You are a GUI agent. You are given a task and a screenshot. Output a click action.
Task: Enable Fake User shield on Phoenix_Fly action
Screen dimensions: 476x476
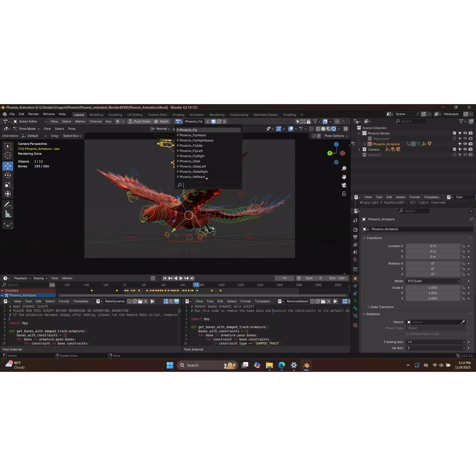(213, 121)
